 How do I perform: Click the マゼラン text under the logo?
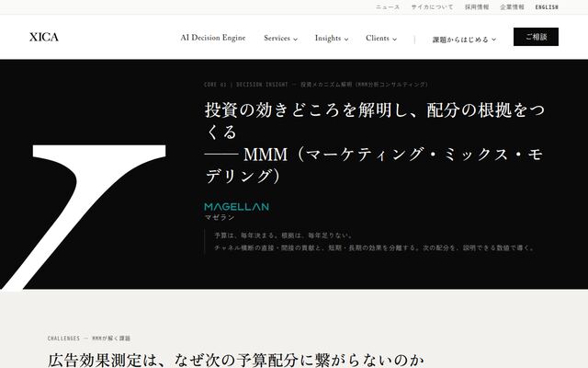click(220, 217)
